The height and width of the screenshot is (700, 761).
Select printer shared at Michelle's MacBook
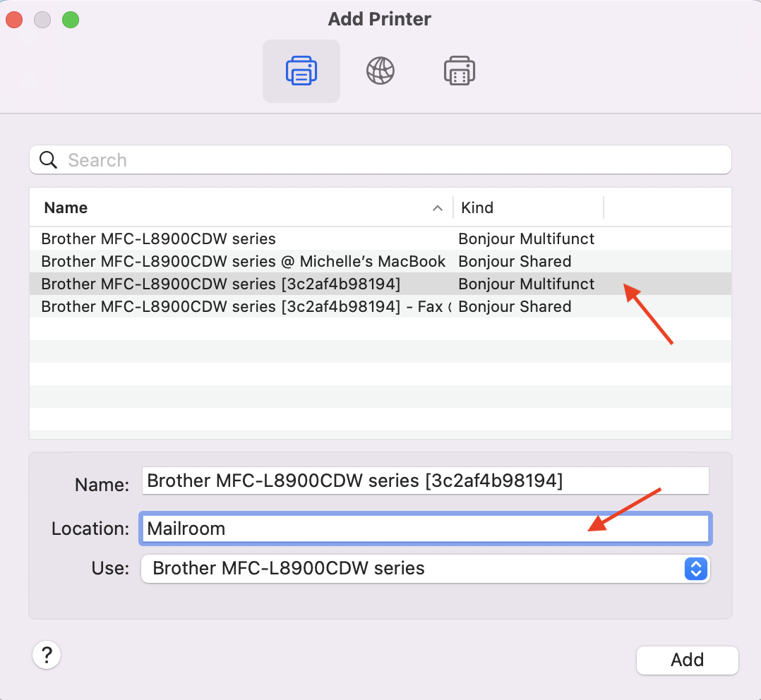click(380, 262)
